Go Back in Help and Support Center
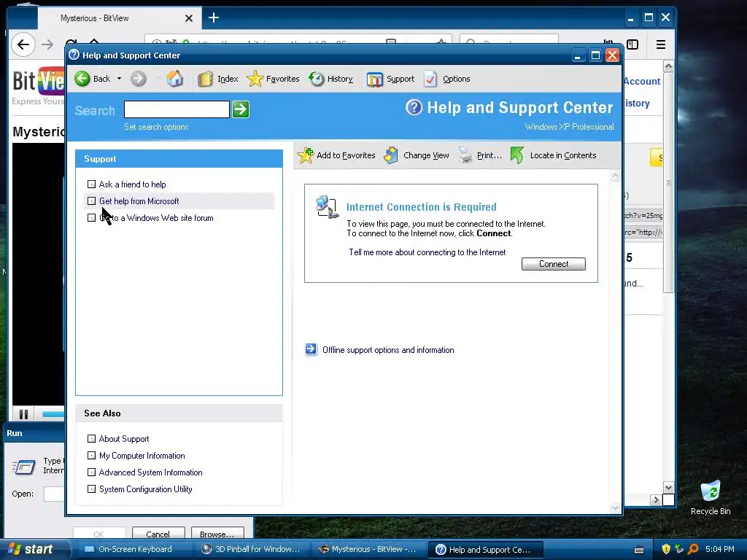The height and width of the screenshot is (560, 747). 93,79
